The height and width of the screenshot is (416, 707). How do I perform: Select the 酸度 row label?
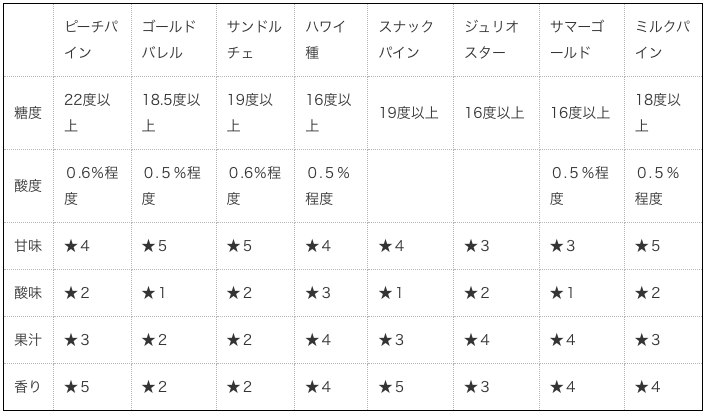(29, 185)
